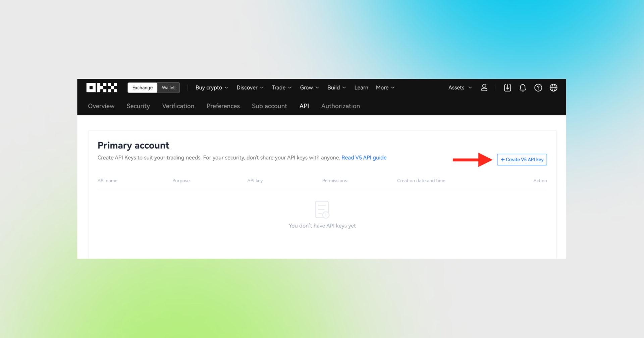Expand the Buy crypto menu
The image size is (644, 338).
[x=212, y=88]
